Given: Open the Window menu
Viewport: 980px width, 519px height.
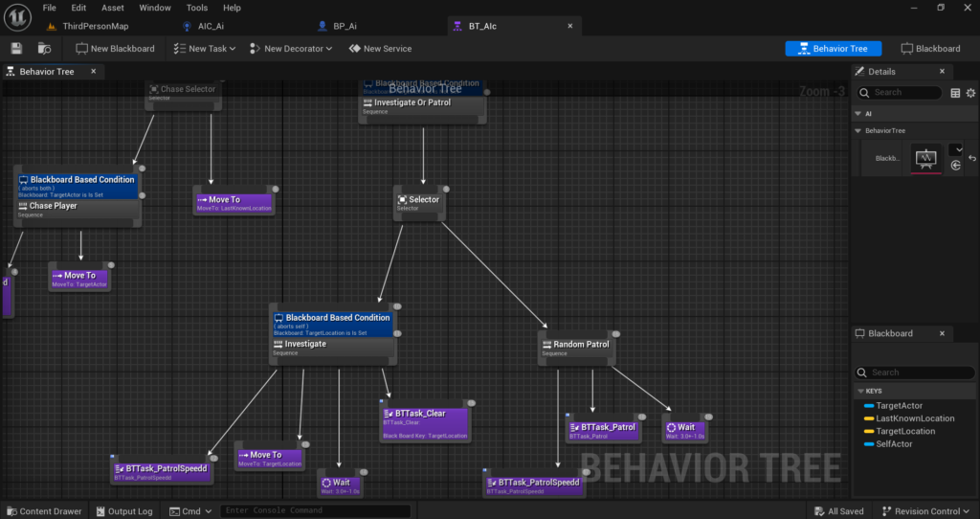Looking at the screenshot, I should (x=155, y=8).
